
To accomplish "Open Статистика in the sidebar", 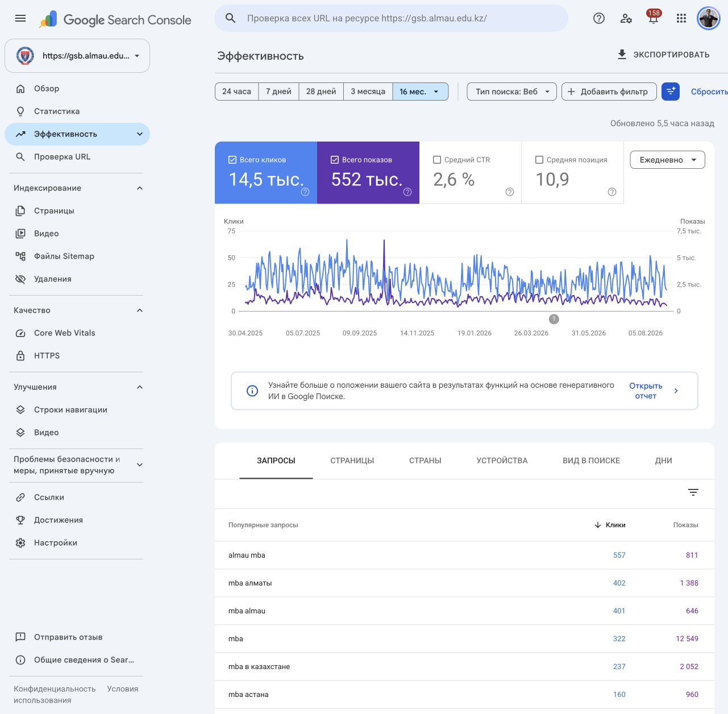I will (x=77, y=111).
